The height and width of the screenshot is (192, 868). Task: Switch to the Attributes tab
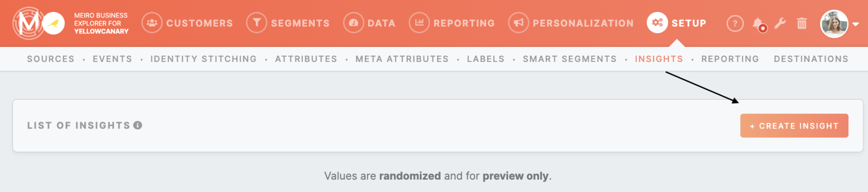306,59
